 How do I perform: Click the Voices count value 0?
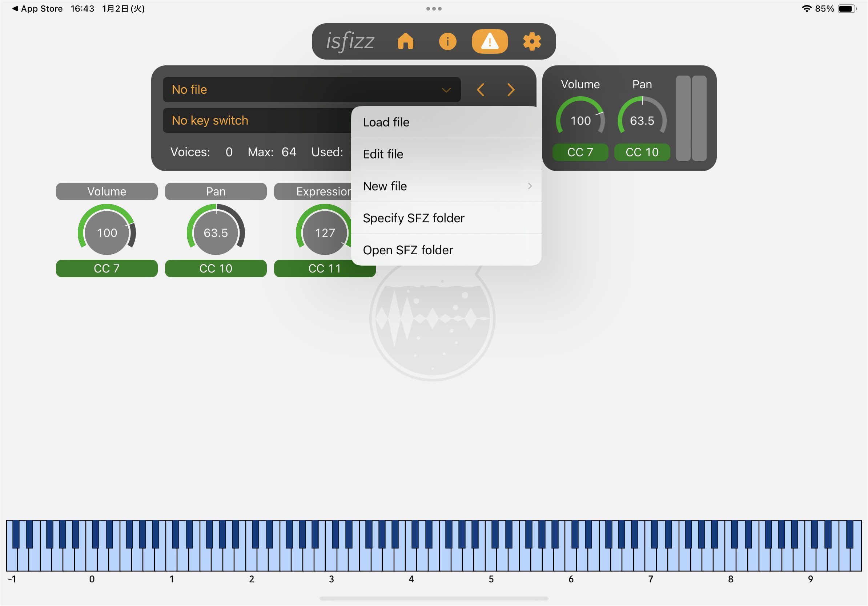point(229,152)
